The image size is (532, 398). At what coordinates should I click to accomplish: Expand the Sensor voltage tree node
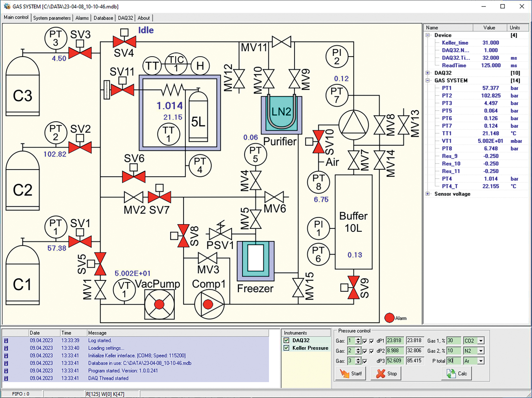428,194
